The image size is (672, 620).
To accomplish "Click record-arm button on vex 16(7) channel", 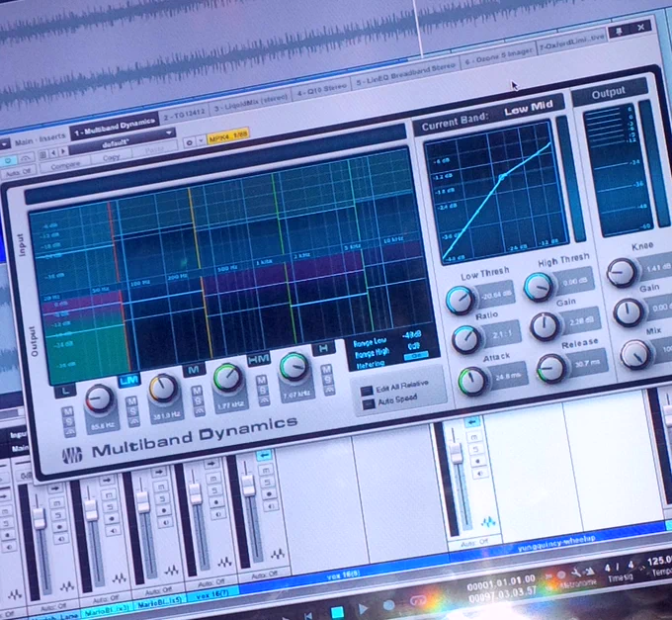I will (215, 502).
